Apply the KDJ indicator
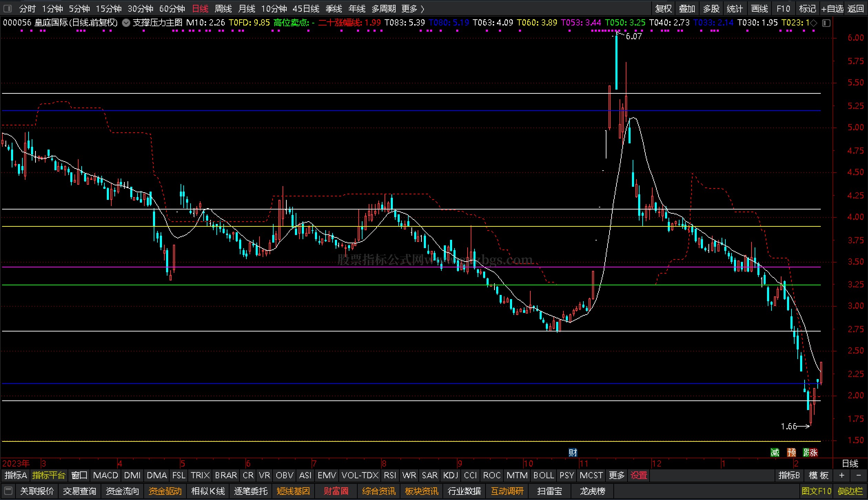The image size is (868, 500). 450,476
